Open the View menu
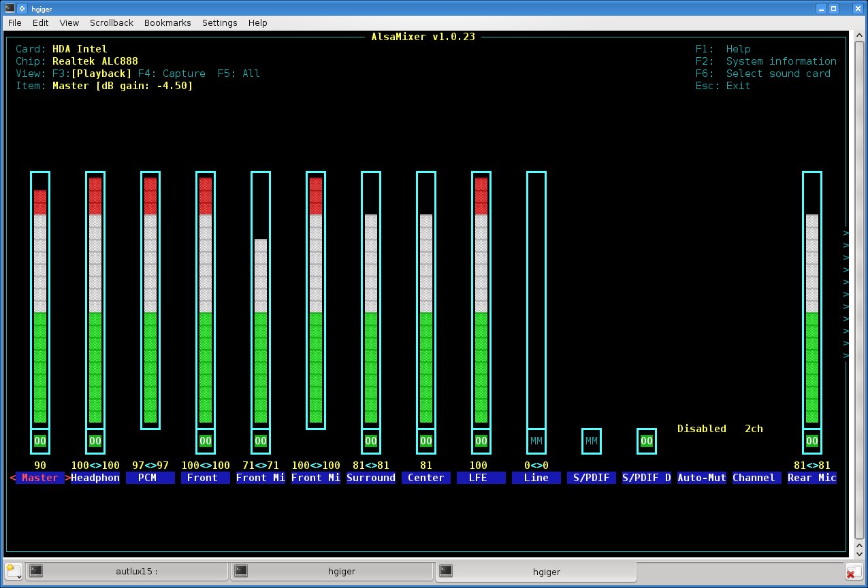The height and width of the screenshot is (588, 868). (x=69, y=22)
